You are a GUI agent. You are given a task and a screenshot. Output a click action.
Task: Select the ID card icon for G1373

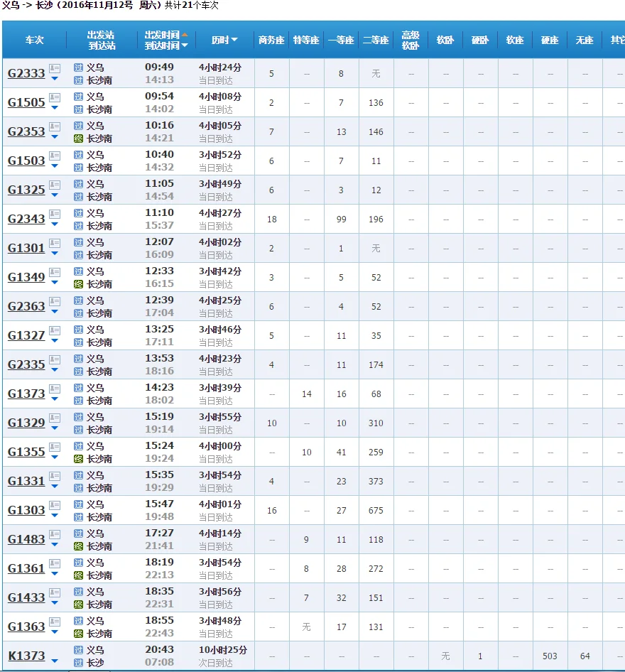[x=55, y=389]
